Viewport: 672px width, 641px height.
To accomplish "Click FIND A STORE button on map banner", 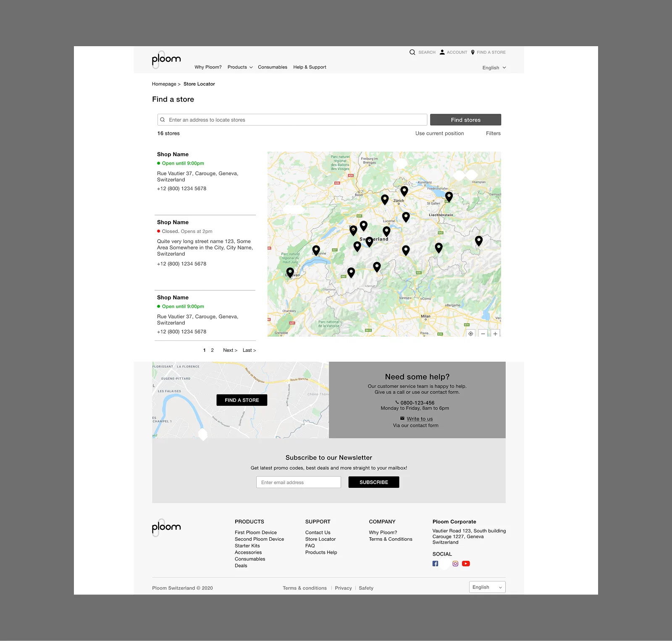I will point(242,400).
